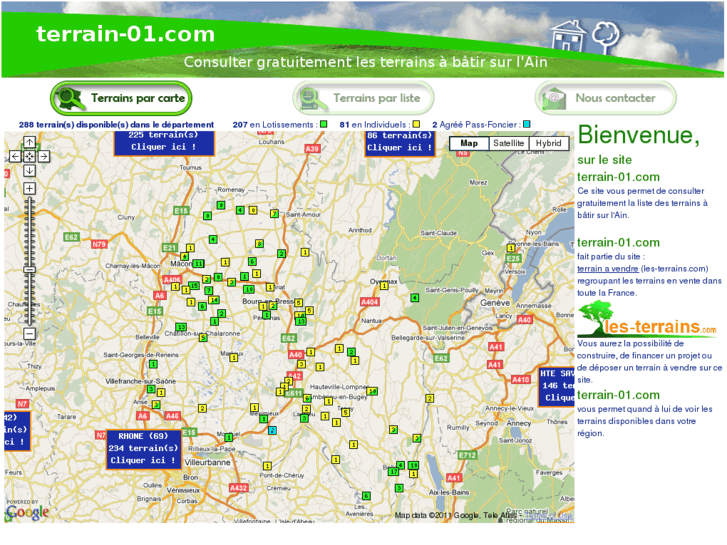Image resolution: width=727 pixels, height=545 pixels.
Task: Click the green Lotissements legend square
Action: point(324,124)
